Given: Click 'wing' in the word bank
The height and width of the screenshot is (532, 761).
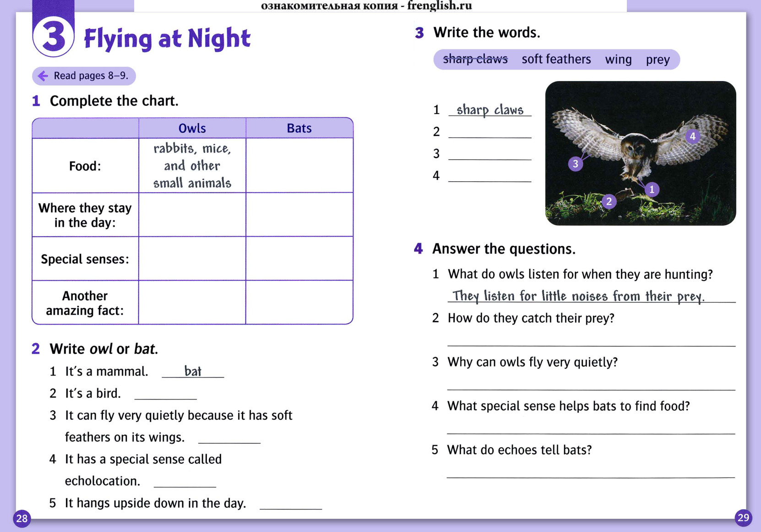Looking at the screenshot, I should coord(618,60).
